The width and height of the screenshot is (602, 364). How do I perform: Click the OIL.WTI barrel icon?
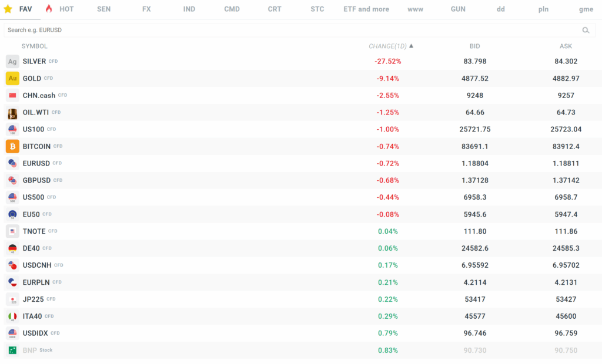point(12,113)
